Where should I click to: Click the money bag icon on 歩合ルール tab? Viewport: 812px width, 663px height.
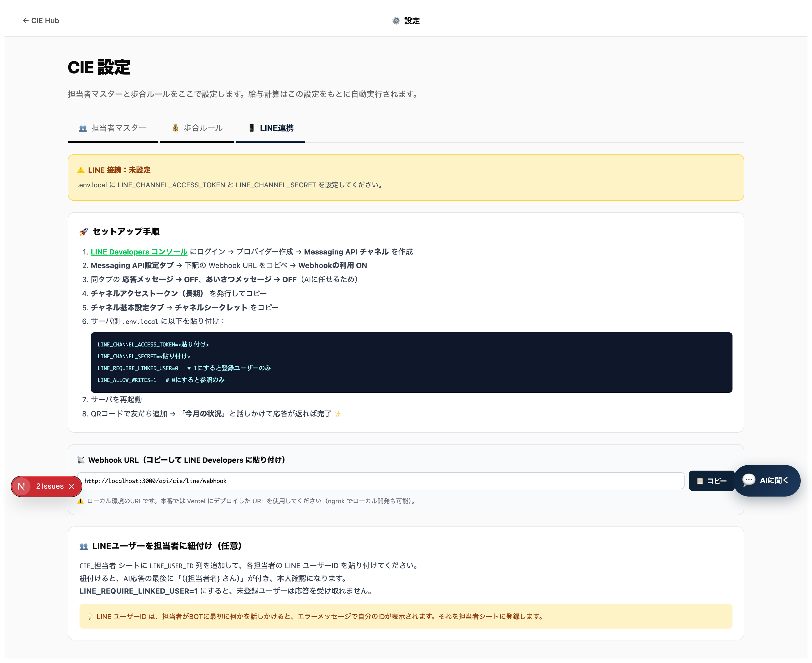pos(176,128)
